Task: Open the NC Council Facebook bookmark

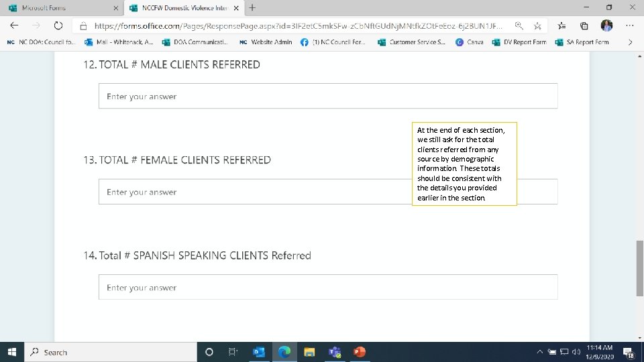Action: tap(333, 42)
